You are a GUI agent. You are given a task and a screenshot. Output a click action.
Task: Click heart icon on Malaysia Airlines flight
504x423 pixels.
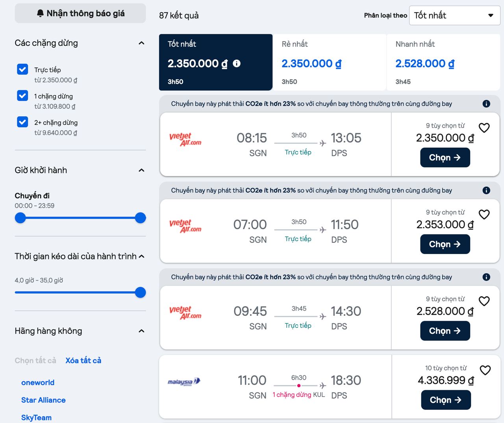point(485,370)
